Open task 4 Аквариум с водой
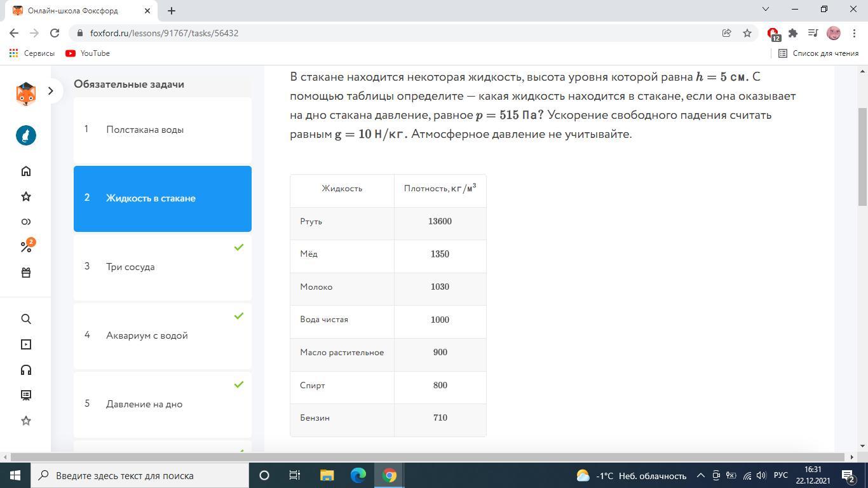Screen dimensions: 868x488 coord(163,335)
